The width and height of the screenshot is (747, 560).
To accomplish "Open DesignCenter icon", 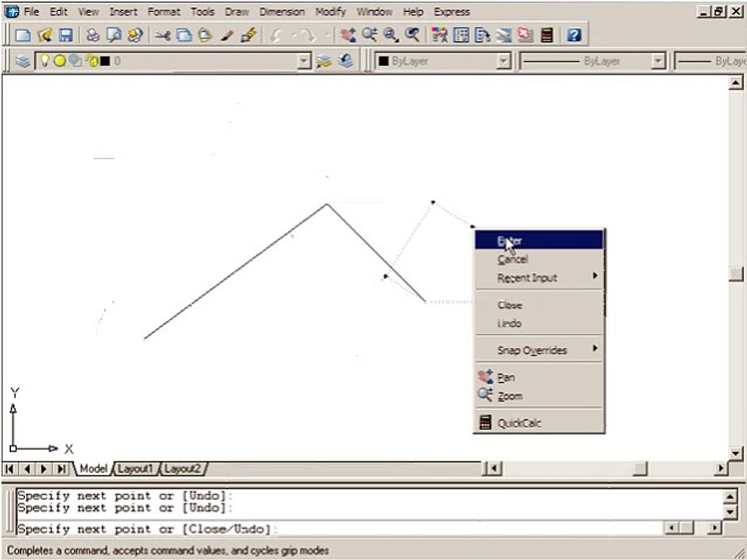I will coord(461,35).
